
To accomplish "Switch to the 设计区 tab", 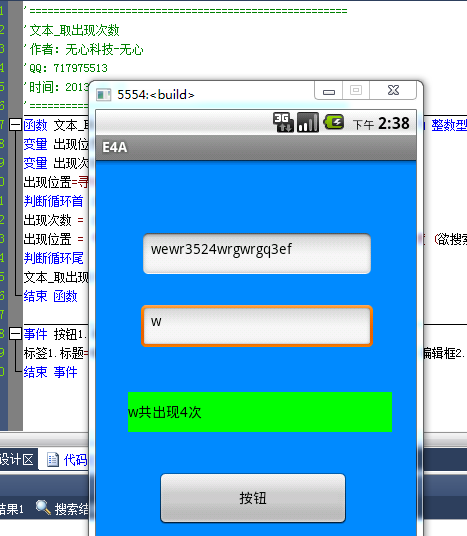I will pyautogui.click(x=17, y=459).
